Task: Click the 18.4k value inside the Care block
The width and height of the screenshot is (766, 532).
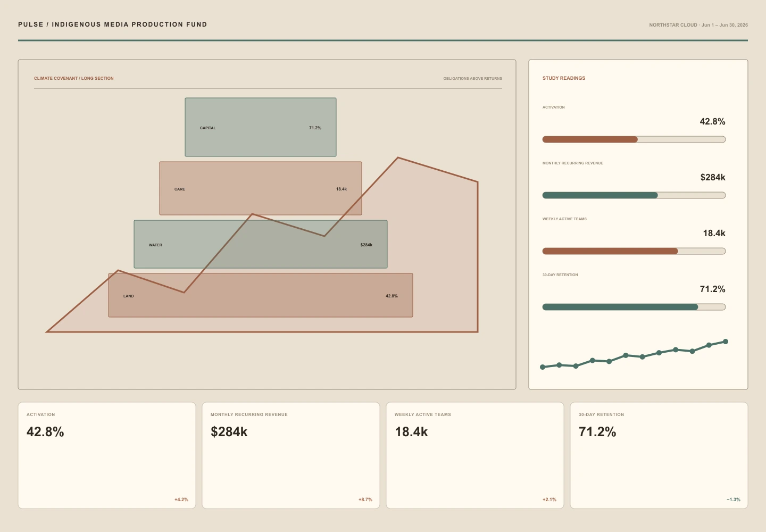Action: pyautogui.click(x=342, y=189)
